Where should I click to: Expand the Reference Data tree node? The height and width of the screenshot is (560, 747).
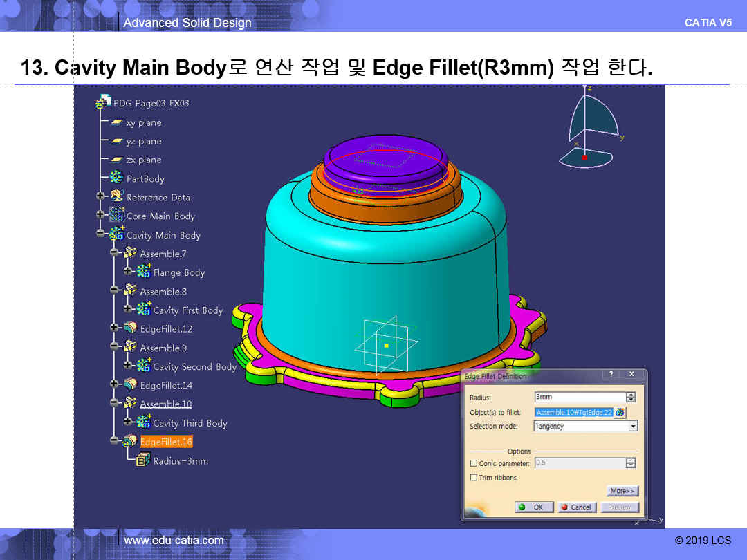101,197
